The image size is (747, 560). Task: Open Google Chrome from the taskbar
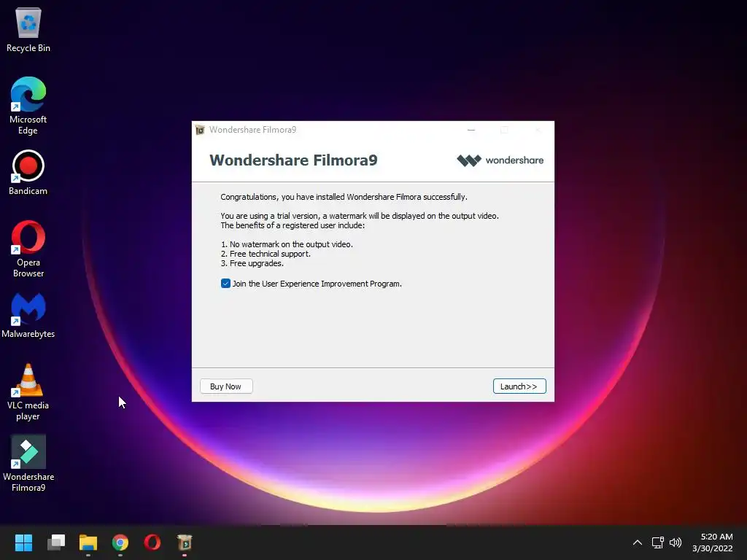(120, 542)
